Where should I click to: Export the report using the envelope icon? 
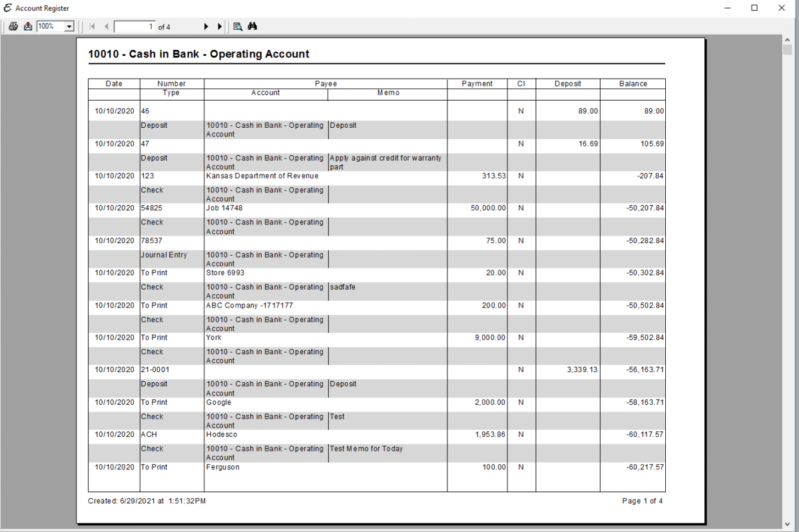click(28, 26)
